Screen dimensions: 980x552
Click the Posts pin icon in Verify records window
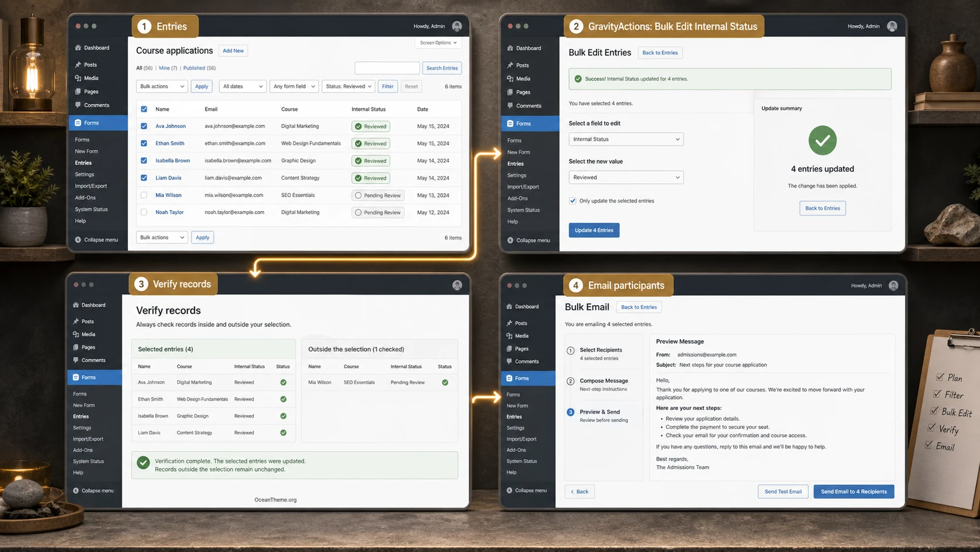pos(76,321)
